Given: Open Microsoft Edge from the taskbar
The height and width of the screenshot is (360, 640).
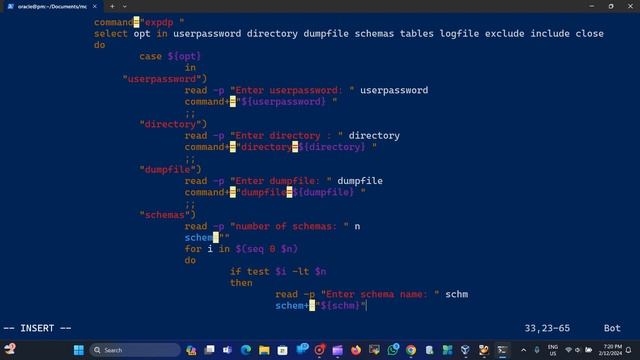Looking at the screenshot, I should click(246, 350).
